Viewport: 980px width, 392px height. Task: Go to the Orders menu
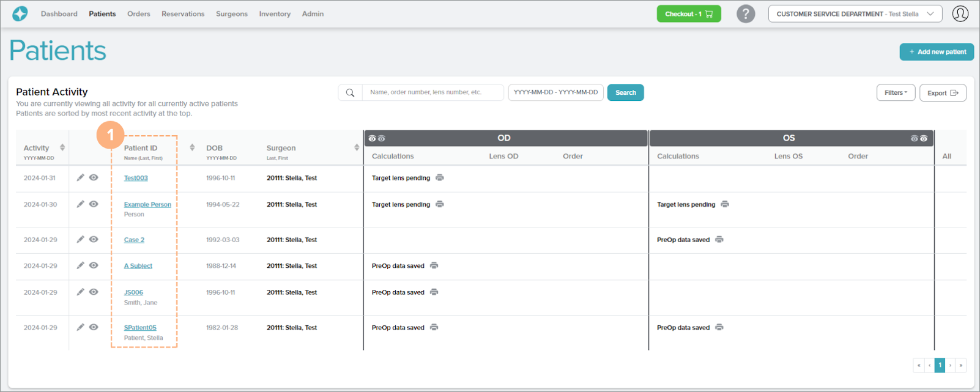(138, 14)
